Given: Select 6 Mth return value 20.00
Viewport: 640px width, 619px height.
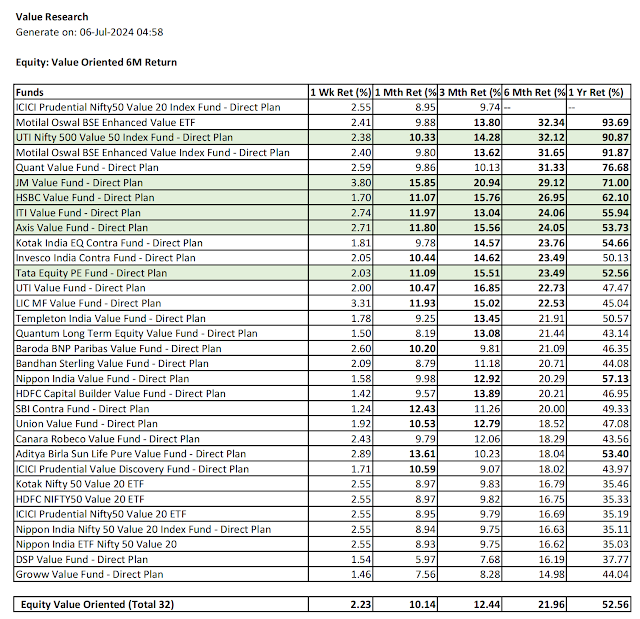Looking at the screenshot, I should pyautogui.click(x=551, y=409).
